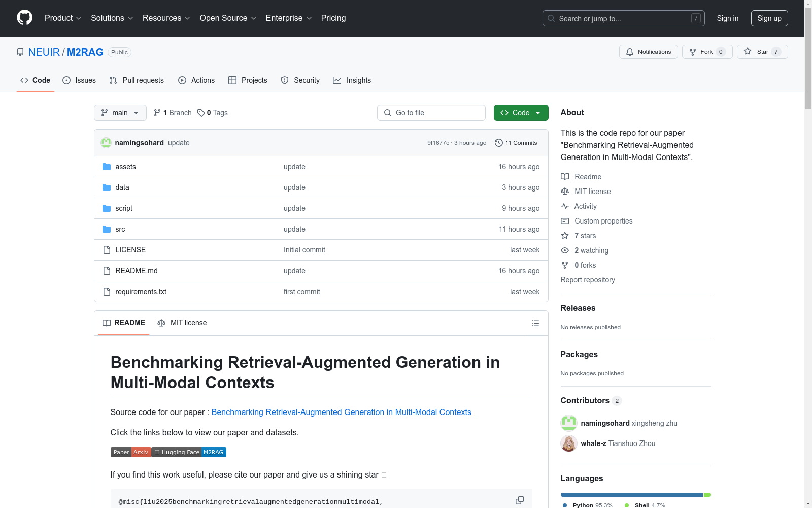Screen dimensions: 812x508
Task: Open namingsohard contributor avatar
Action: click(x=569, y=423)
